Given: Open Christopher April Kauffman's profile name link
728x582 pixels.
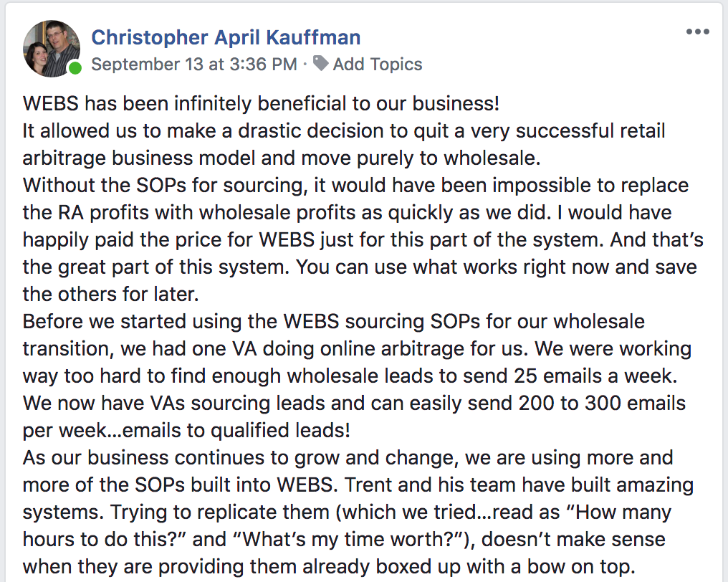Looking at the screenshot, I should click(x=226, y=37).
